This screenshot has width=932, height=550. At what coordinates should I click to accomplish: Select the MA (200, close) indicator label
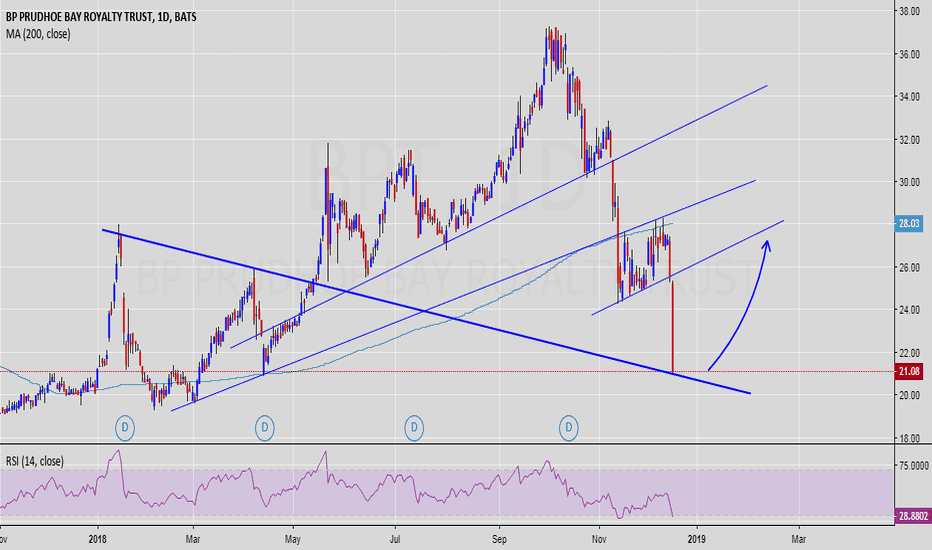(x=38, y=34)
